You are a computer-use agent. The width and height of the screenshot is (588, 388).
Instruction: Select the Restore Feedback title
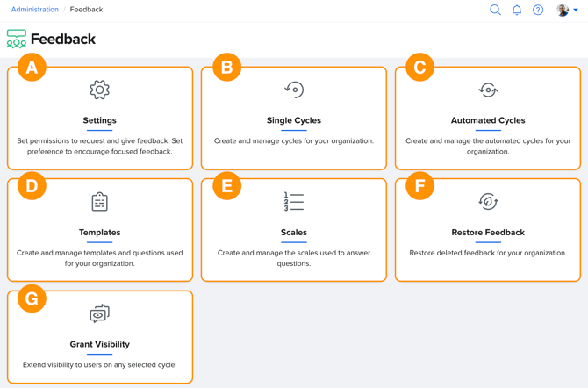pyautogui.click(x=488, y=233)
